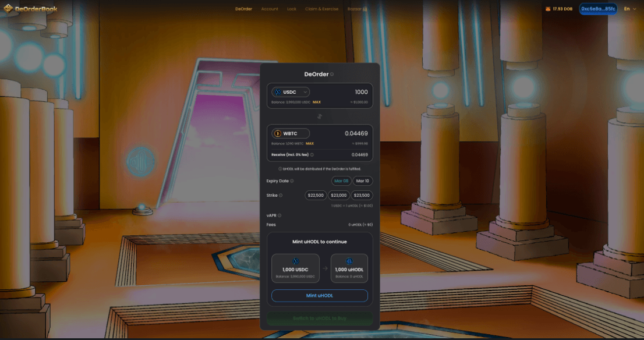644x340 pixels.
Task: Click the WBTC coin icon
Action: (278, 133)
